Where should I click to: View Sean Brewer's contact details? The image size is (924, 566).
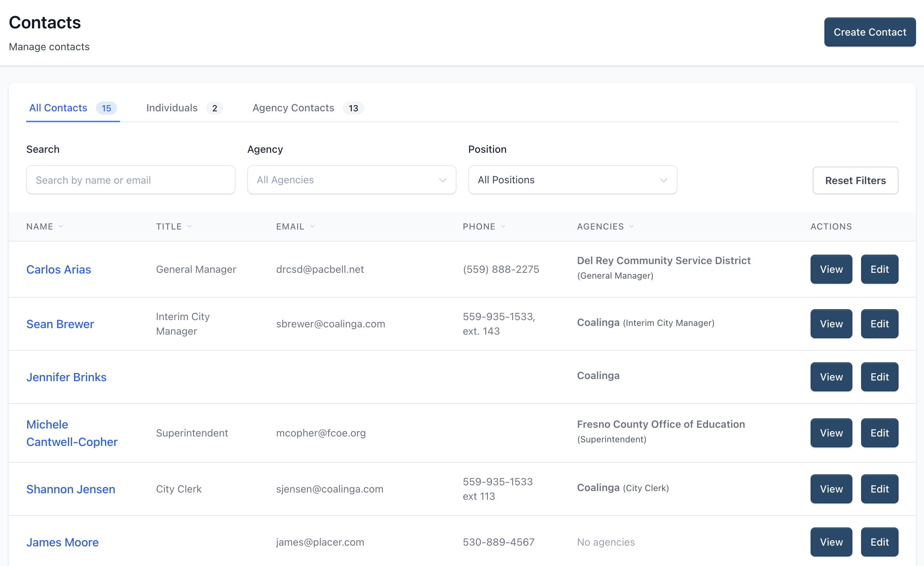pos(831,324)
